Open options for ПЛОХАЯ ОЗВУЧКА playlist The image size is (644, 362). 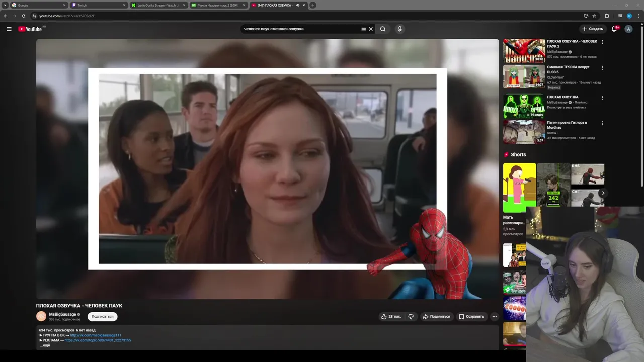pos(602,97)
